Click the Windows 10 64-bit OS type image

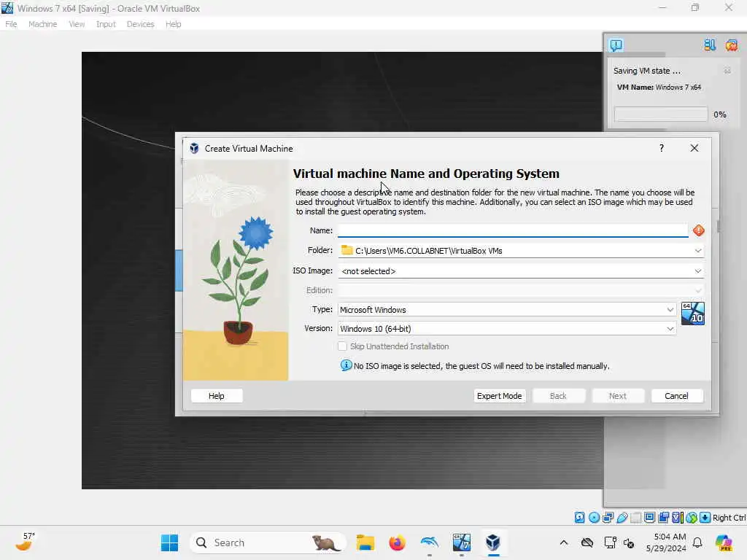693,314
